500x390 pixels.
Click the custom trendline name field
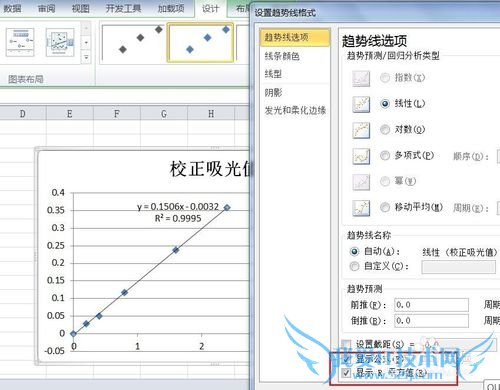tap(459, 267)
